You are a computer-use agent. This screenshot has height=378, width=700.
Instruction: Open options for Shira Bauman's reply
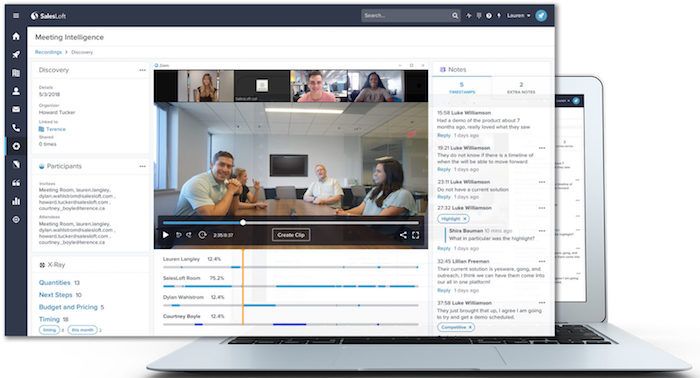[x=542, y=231]
